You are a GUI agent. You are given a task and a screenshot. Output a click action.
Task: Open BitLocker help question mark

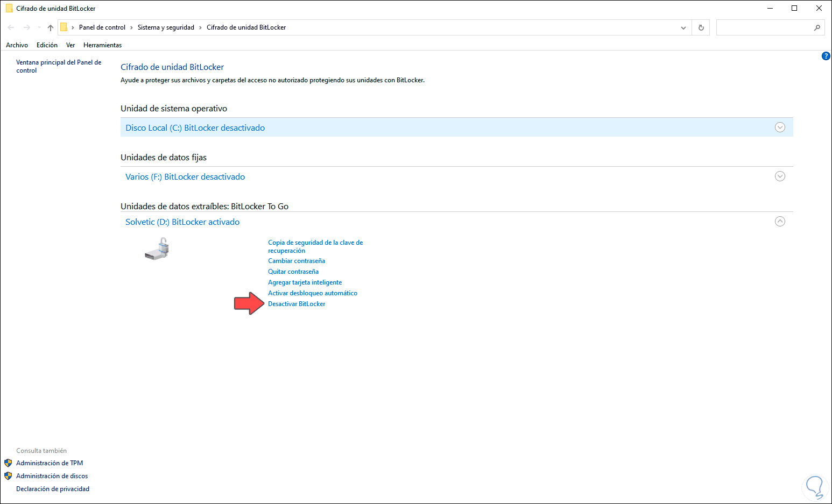point(826,56)
